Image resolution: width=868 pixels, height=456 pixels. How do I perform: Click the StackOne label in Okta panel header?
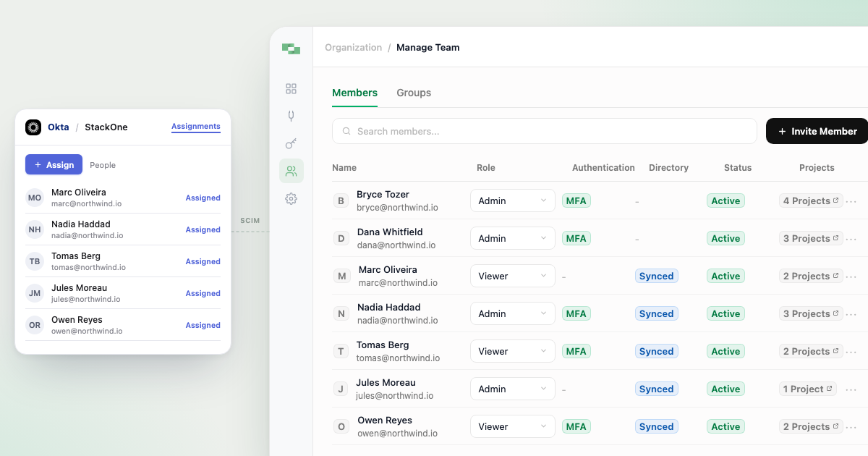point(106,127)
